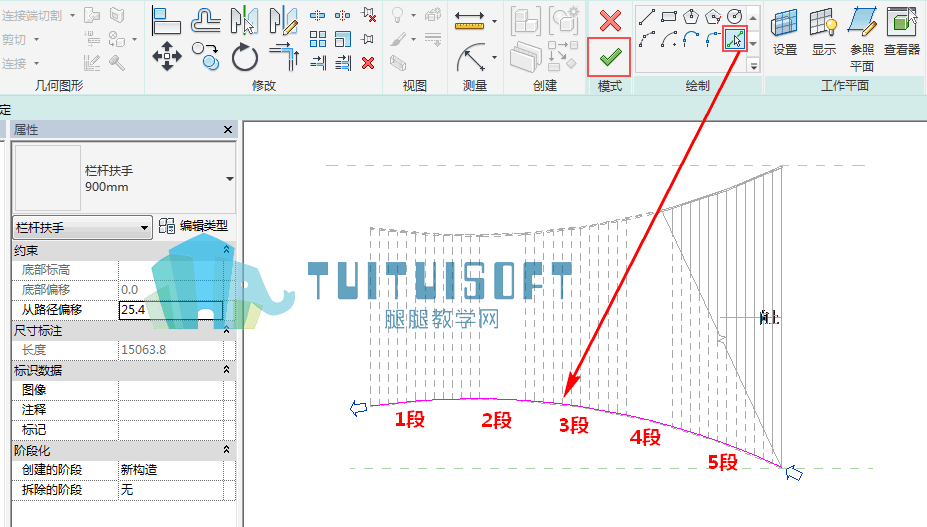Click the 注释 value field
927x527 pixels.
point(171,410)
